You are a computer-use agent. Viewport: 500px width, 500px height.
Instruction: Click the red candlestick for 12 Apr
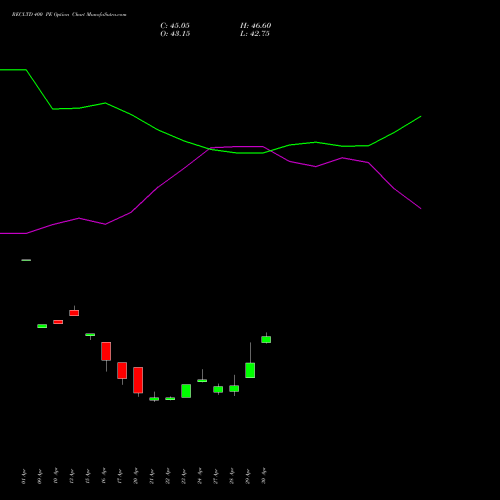tap(74, 313)
